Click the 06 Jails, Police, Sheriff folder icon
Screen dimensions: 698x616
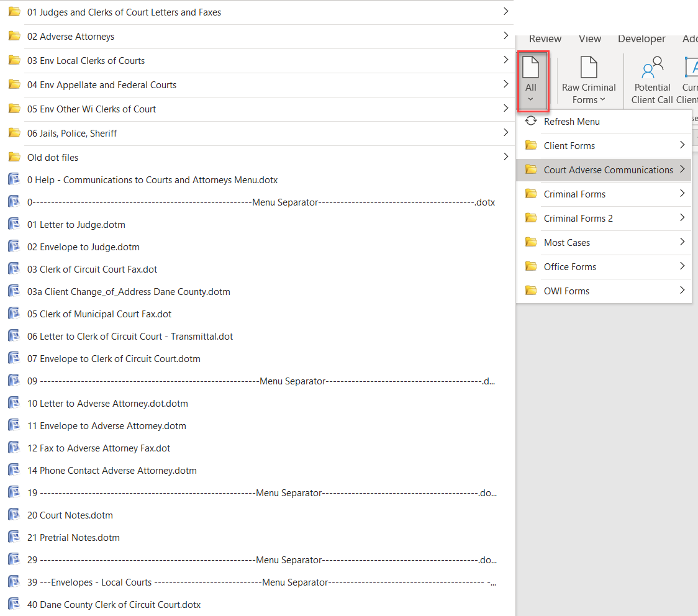(x=15, y=133)
